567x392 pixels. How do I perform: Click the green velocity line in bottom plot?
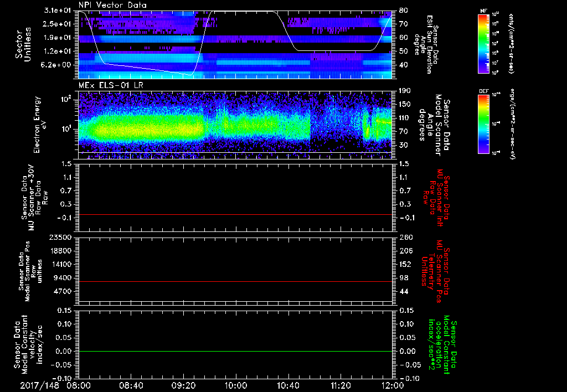[235, 351]
